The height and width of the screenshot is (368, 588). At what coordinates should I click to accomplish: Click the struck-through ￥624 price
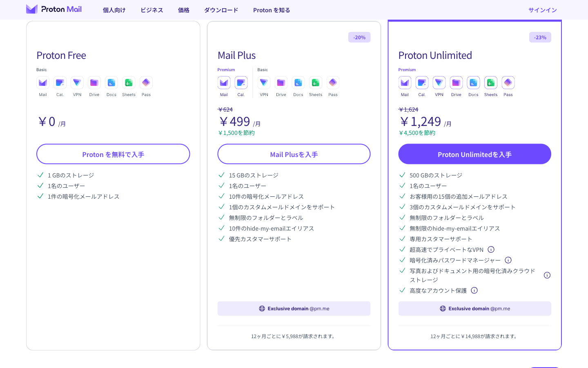point(225,110)
